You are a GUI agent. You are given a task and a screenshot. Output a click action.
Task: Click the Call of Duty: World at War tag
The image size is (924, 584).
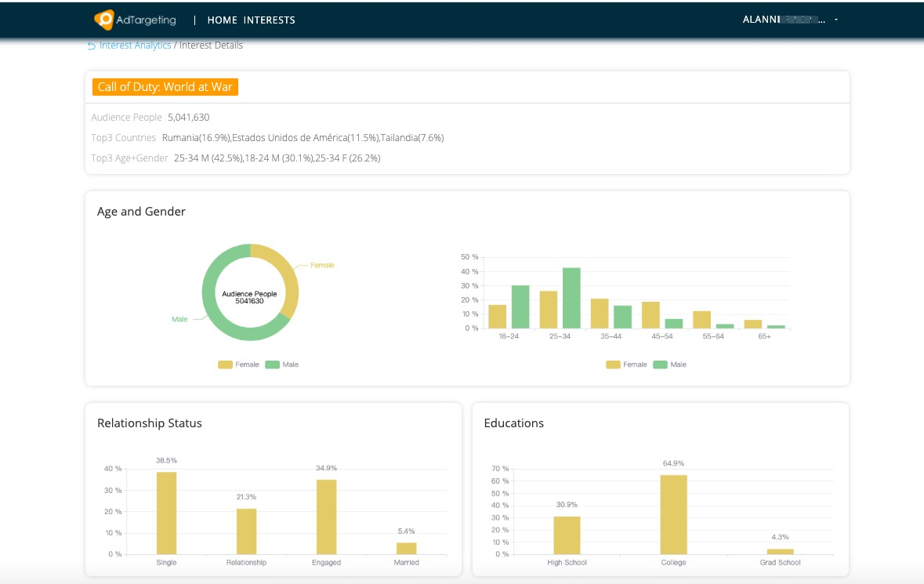tap(165, 87)
